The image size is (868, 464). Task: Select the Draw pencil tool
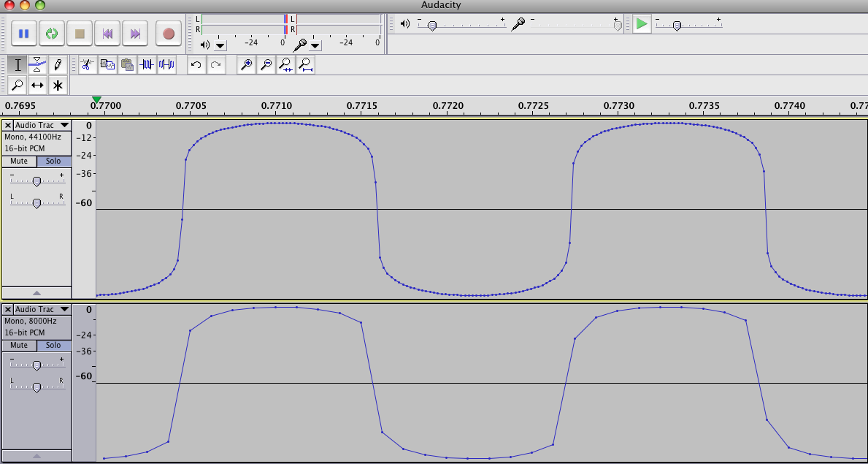[x=58, y=64]
